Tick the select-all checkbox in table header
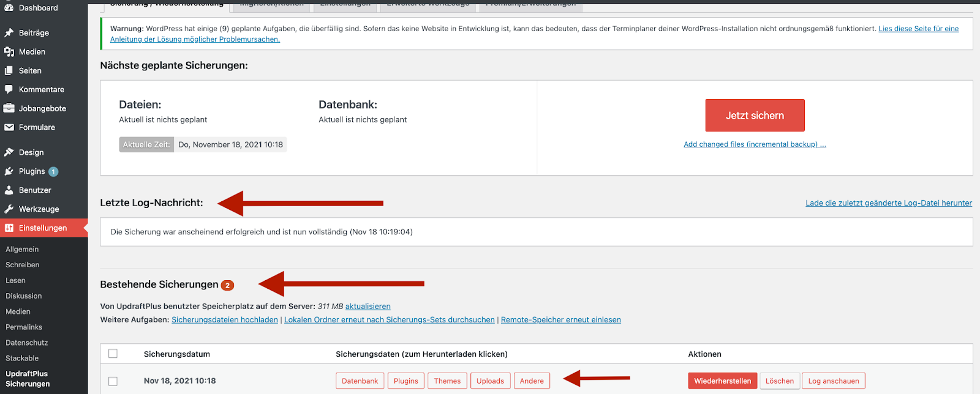 113,354
